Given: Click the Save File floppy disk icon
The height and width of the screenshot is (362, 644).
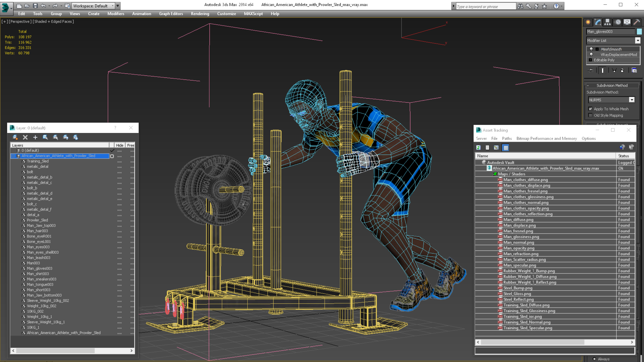Looking at the screenshot, I should pos(35,6).
